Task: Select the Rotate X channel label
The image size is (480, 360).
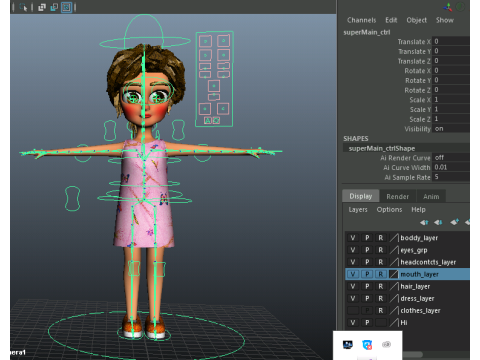Action: (x=417, y=71)
